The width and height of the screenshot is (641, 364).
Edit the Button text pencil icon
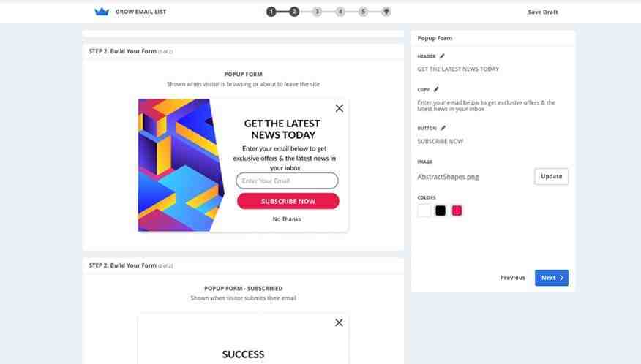click(x=443, y=128)
